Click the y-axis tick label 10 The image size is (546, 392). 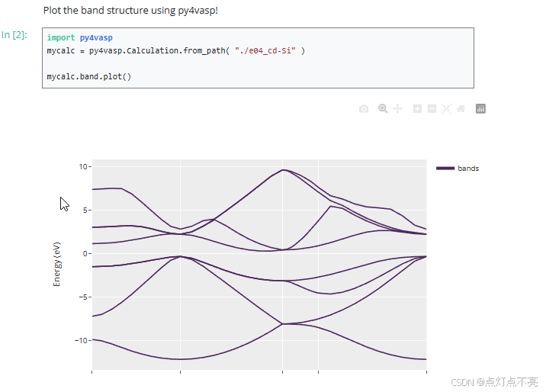click(84, 166)
